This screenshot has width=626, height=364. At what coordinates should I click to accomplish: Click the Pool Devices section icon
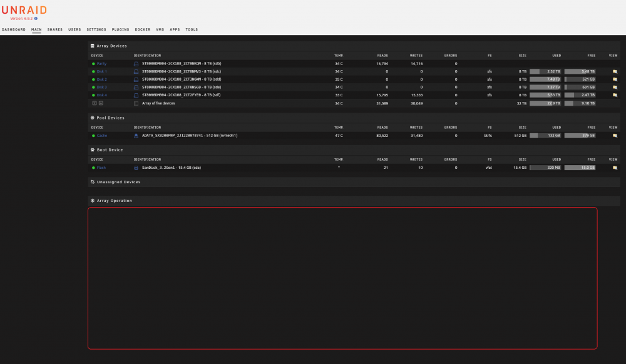coord(92,118)
